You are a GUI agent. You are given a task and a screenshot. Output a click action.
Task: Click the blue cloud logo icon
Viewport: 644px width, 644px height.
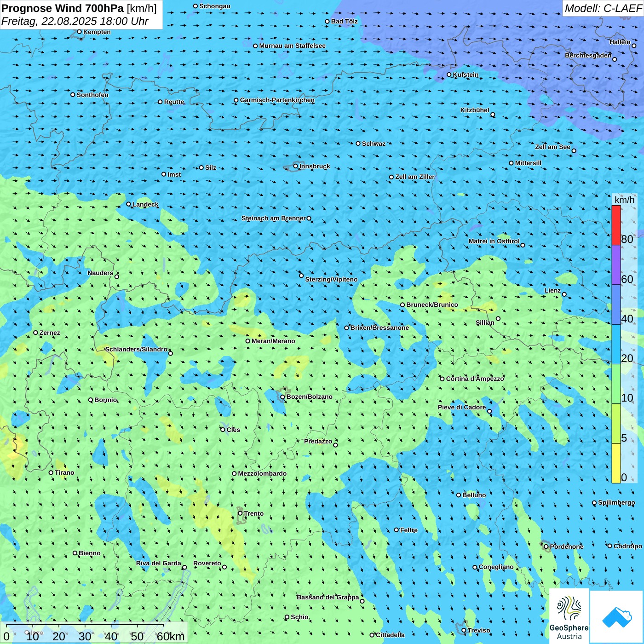point(617,617)
